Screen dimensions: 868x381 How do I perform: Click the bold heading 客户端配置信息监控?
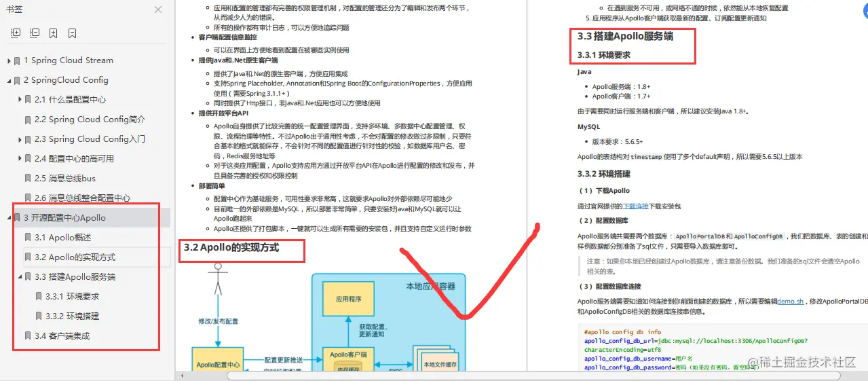click(x=228, y=38)
